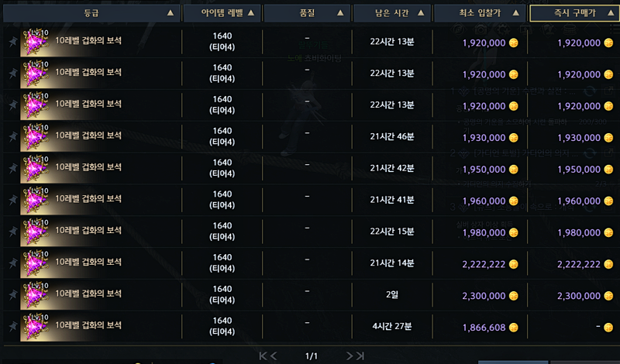Select the 1,980,000 gold gem row
This screenshot has width=620, height=364.
coord(310,232)
